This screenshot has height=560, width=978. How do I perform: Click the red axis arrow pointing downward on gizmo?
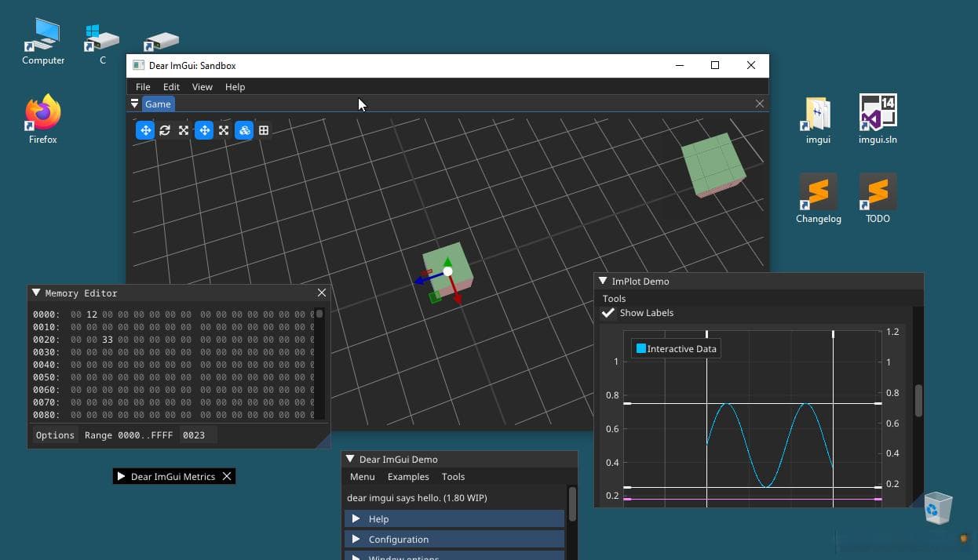point(457,297)
